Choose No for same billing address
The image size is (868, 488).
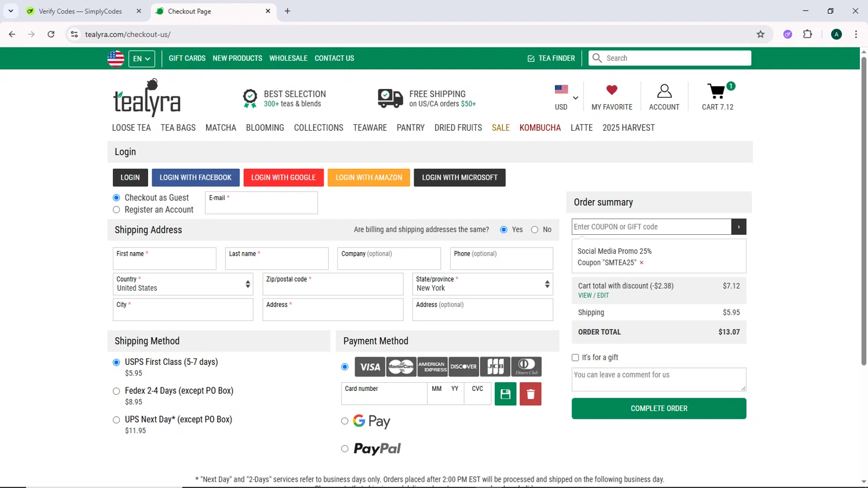[535, 230]
